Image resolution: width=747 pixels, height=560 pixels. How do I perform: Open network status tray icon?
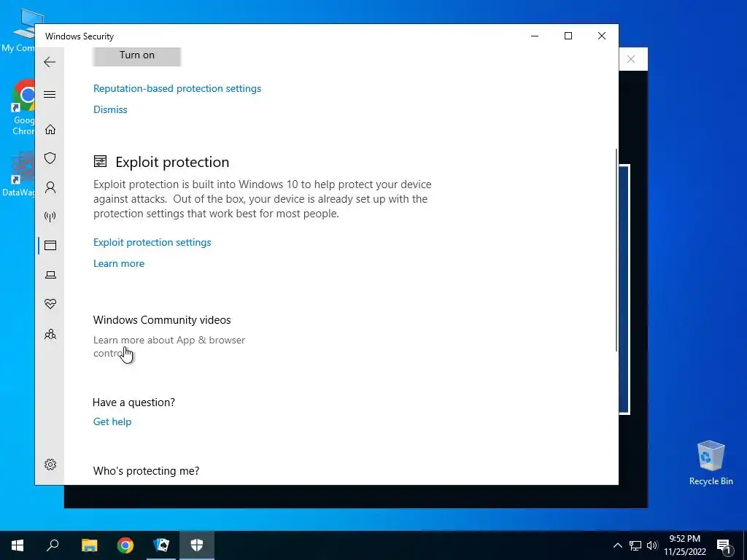(x=635, y=545)
